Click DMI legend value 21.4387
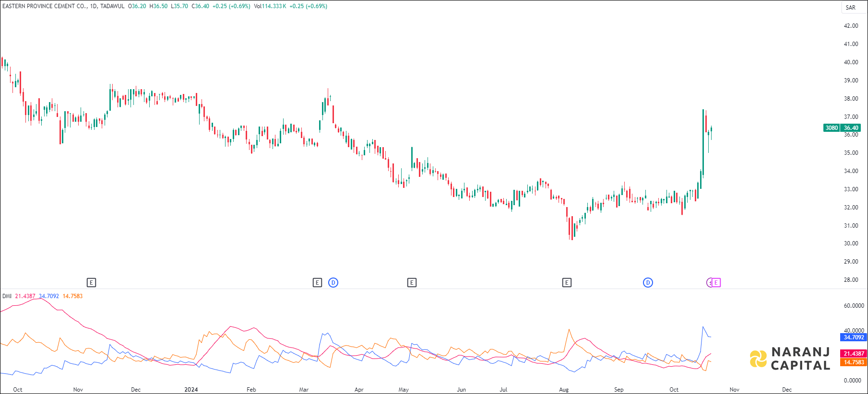Viewport: 868px width, 394px height. [25, 296]
